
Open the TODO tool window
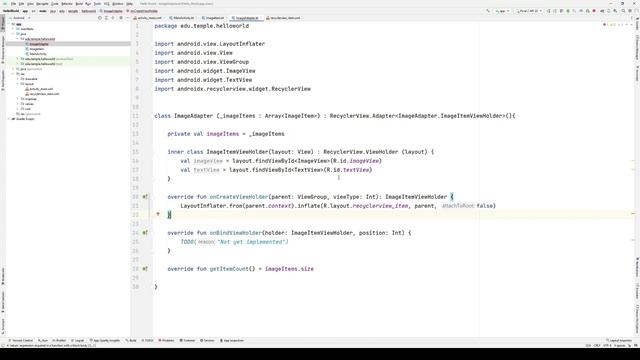click(148, 340)
